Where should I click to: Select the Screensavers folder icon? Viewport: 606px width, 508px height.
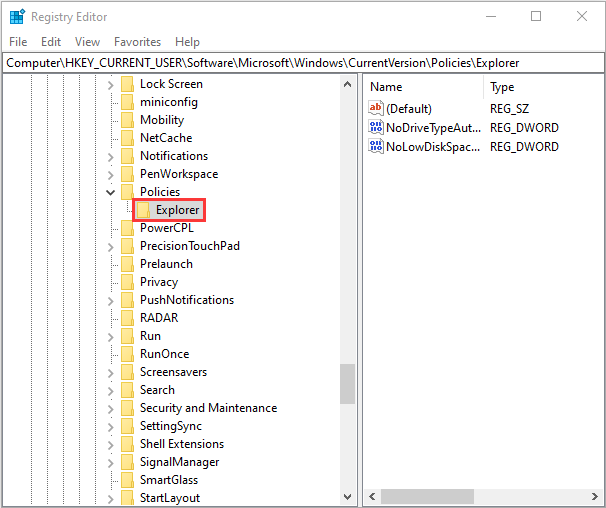[x=127, y=372]
